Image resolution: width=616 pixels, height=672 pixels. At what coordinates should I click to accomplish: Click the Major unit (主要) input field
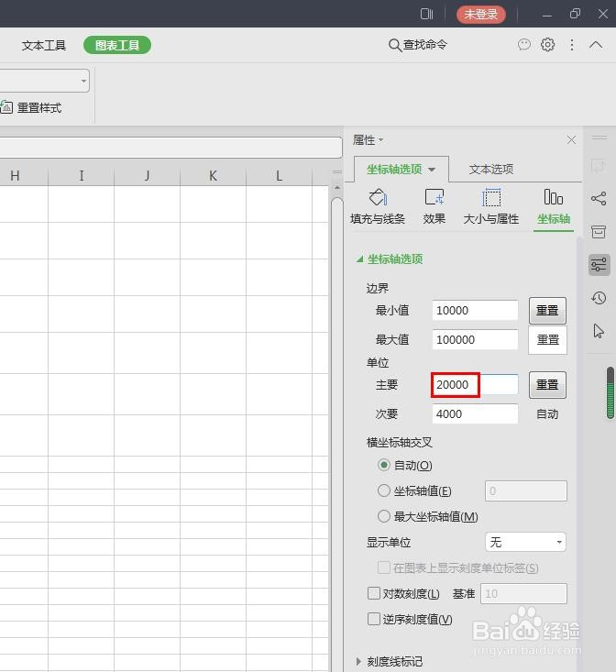point(475,384)
